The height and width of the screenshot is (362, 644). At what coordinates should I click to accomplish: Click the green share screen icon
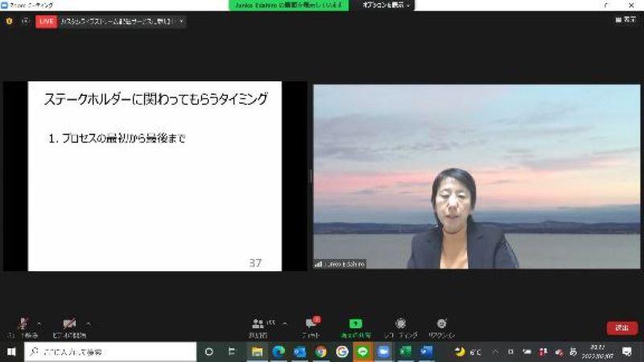[x=355, y=324]
